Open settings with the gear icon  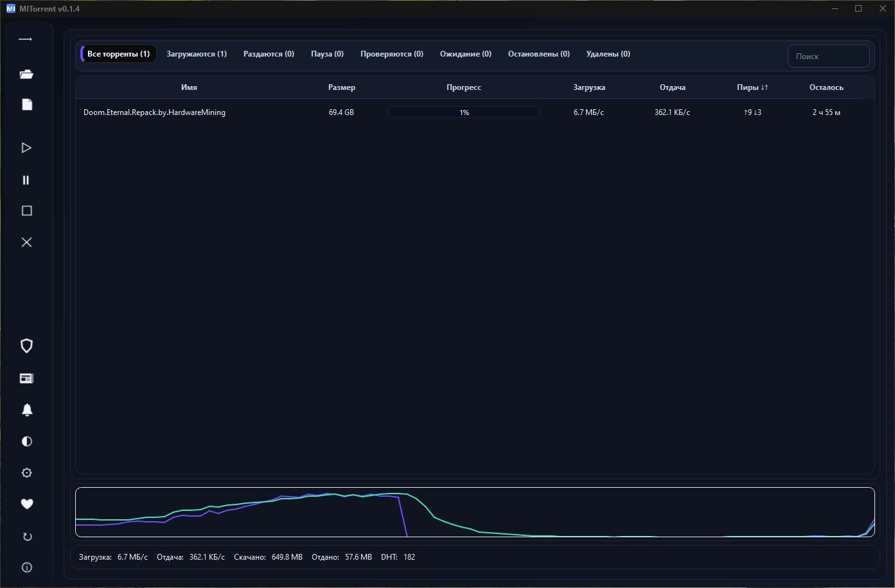(26, 473)
